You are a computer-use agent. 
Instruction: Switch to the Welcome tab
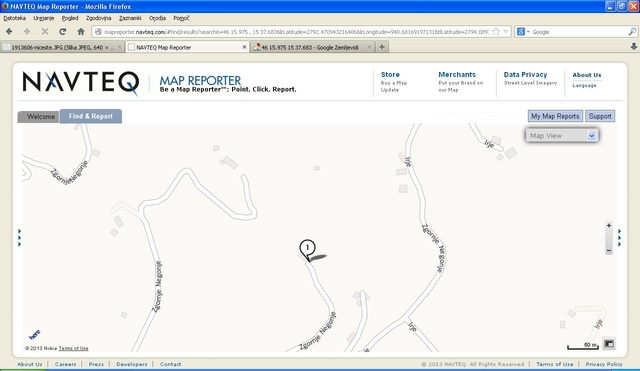tap(40, 117)
